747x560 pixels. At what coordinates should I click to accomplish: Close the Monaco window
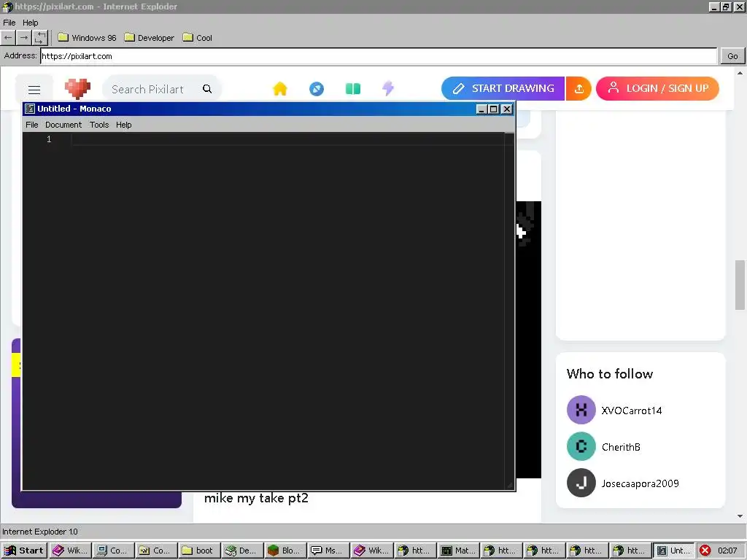click(507, 109)
